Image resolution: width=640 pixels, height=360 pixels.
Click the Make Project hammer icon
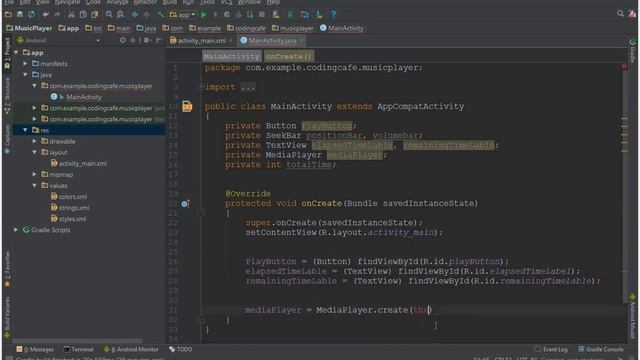160,15
